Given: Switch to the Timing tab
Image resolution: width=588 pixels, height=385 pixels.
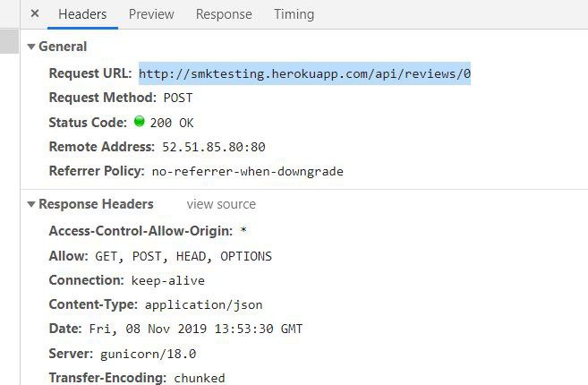Looking at the screenshot, I should tap(294, 14).
